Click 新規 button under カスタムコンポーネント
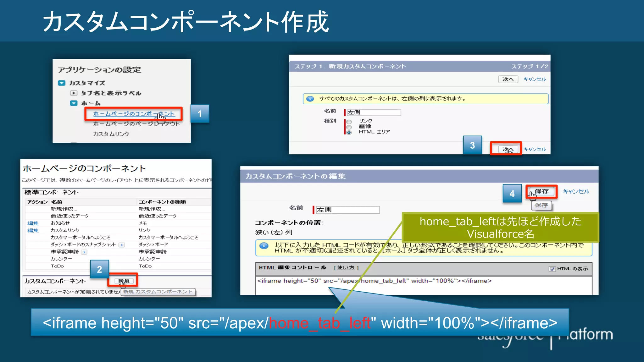Screen dimensions: 644x362 tap(124, 281)
